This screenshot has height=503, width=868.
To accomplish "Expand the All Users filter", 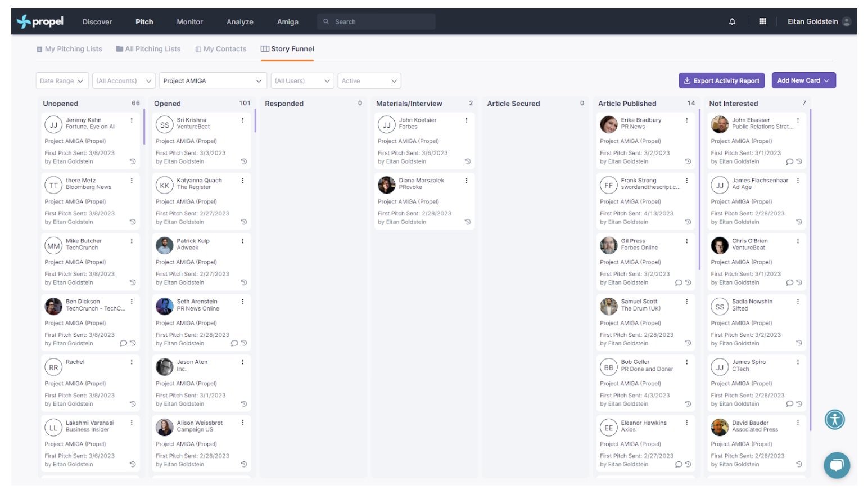I will click(302, 80).
